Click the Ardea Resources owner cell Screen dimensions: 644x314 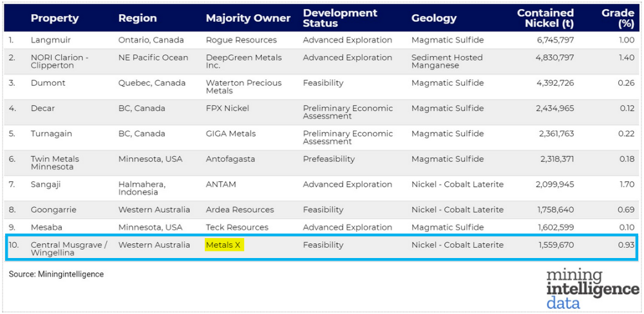pos(240,210)
